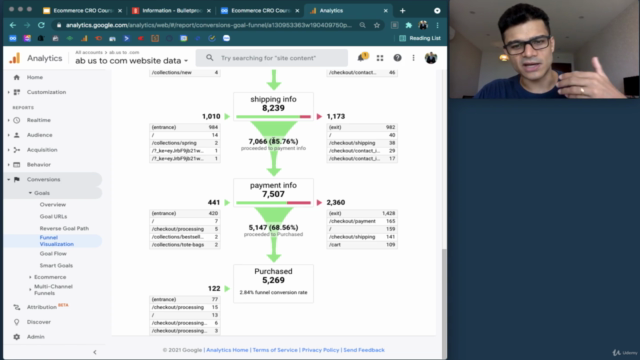The width and height of the screenshot is (640, 360).
Task: Open the Chrome extensions puzzle icon
Action: coord(408,25)
